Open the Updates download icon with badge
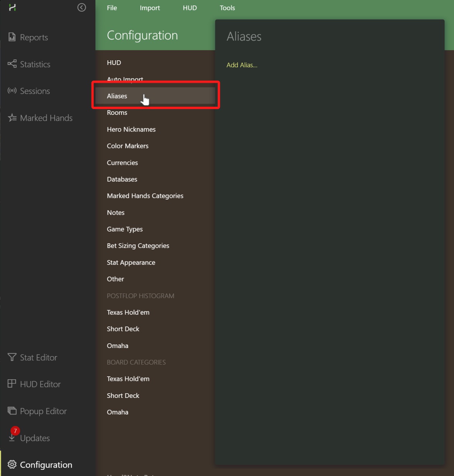 tap(13, 435)
